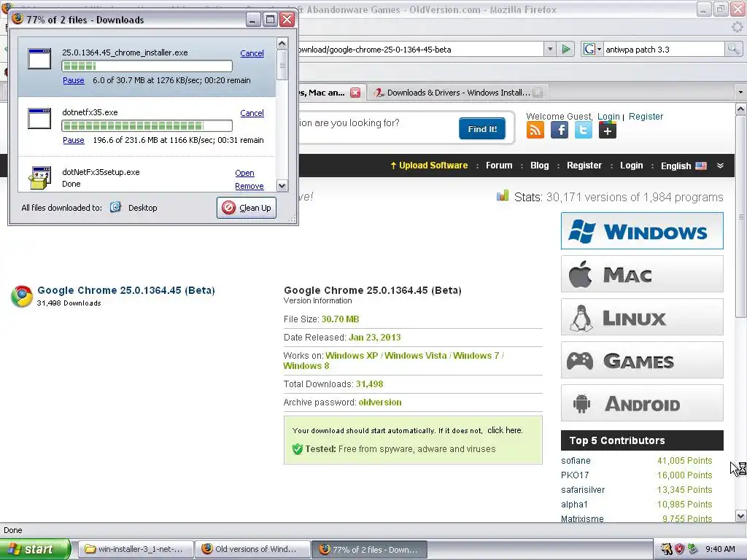Close the tab ending in 'Mac an...'
The height and width of the screenshot is (560, 747).
[355, 93]
